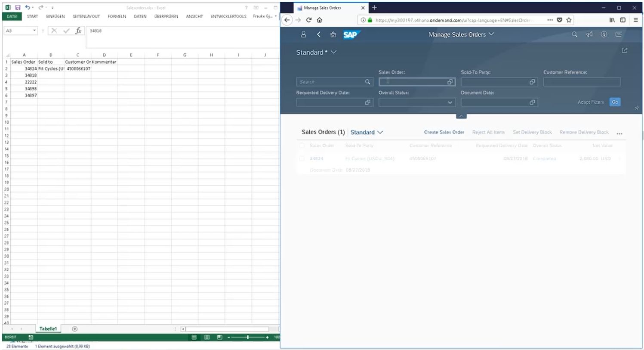Switch Excel to Page Layout view icon

[x=207, y=337]
